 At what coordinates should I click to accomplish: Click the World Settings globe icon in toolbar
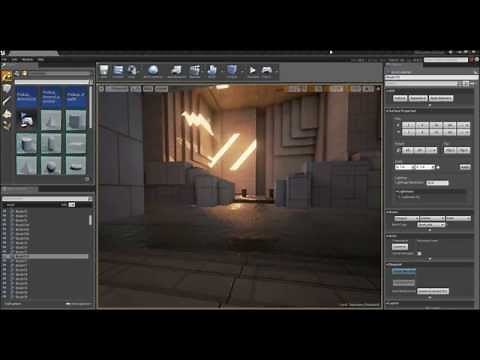coord(153,70)
